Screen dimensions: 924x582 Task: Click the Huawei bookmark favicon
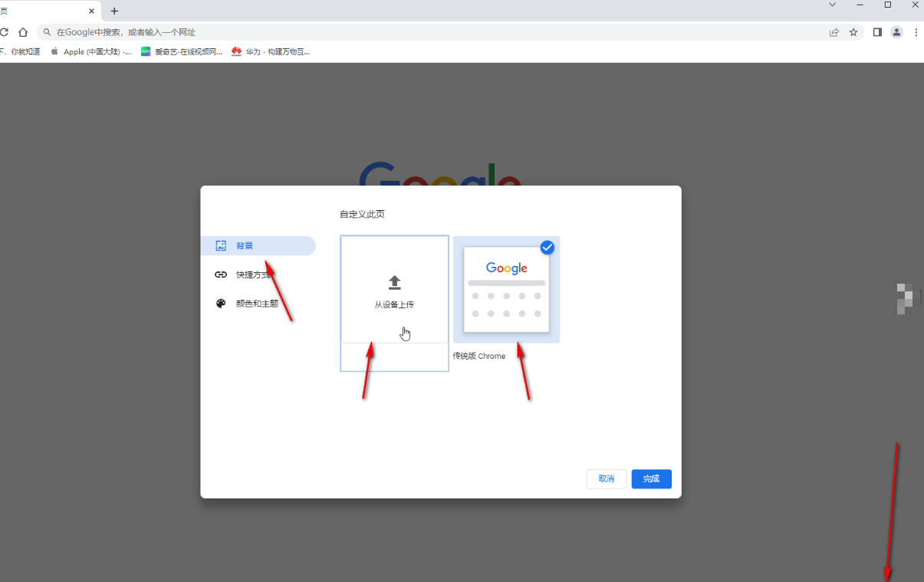point(237,51)
